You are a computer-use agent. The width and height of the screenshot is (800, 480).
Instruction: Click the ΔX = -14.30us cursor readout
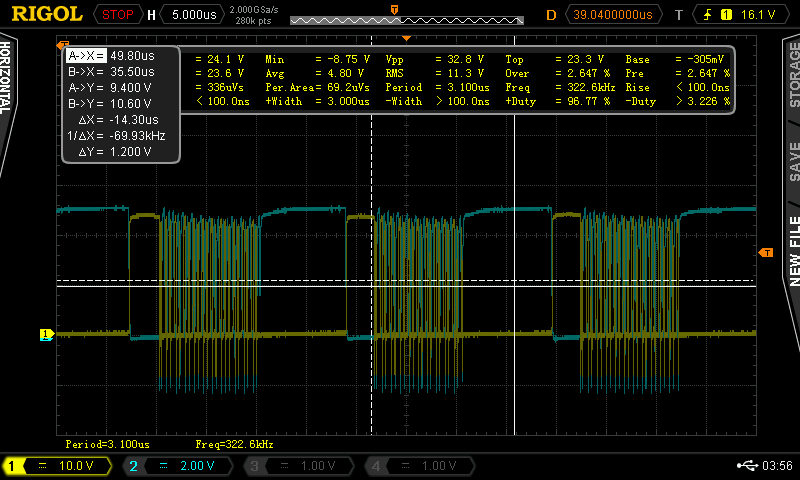pyautogui.click(x=118, y=120)
